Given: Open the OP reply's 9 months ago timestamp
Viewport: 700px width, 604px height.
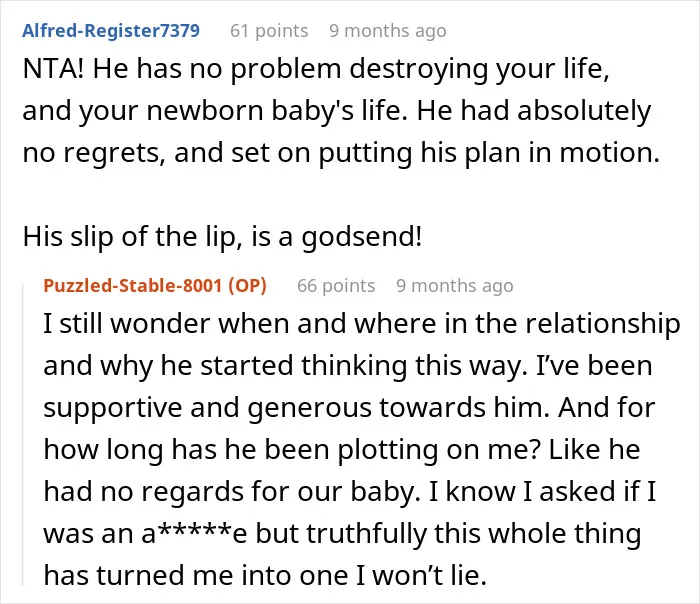Looking at the screenshot, I should pos(454,286).
